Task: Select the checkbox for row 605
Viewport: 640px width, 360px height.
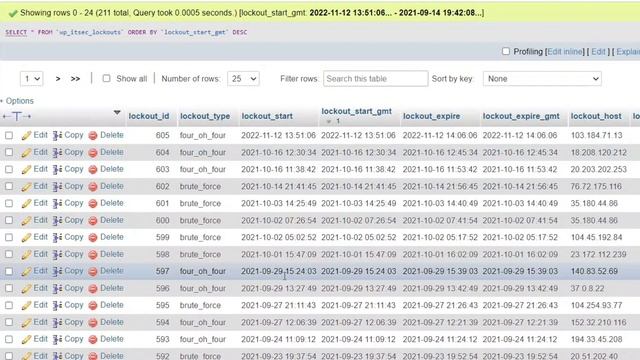Action: click(x=9, y=136)
